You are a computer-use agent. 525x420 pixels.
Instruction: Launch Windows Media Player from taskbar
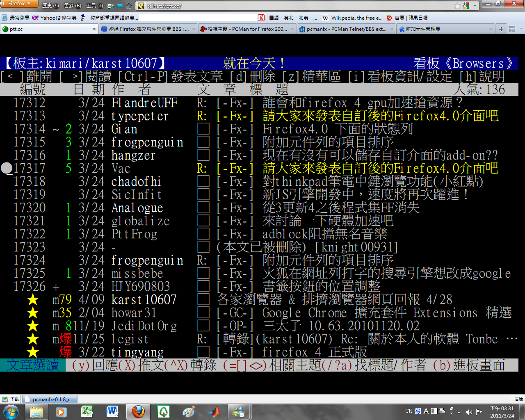click(x=62, y=411)
